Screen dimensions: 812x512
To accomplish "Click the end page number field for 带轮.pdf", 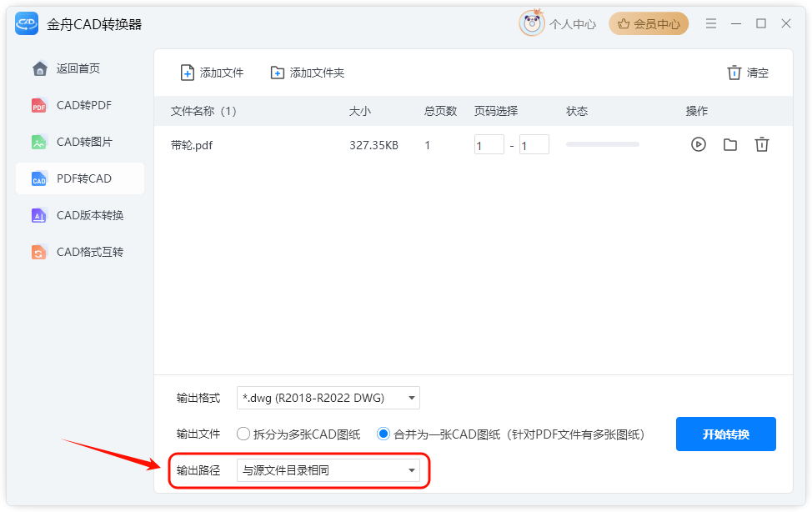I will (534, 144).
